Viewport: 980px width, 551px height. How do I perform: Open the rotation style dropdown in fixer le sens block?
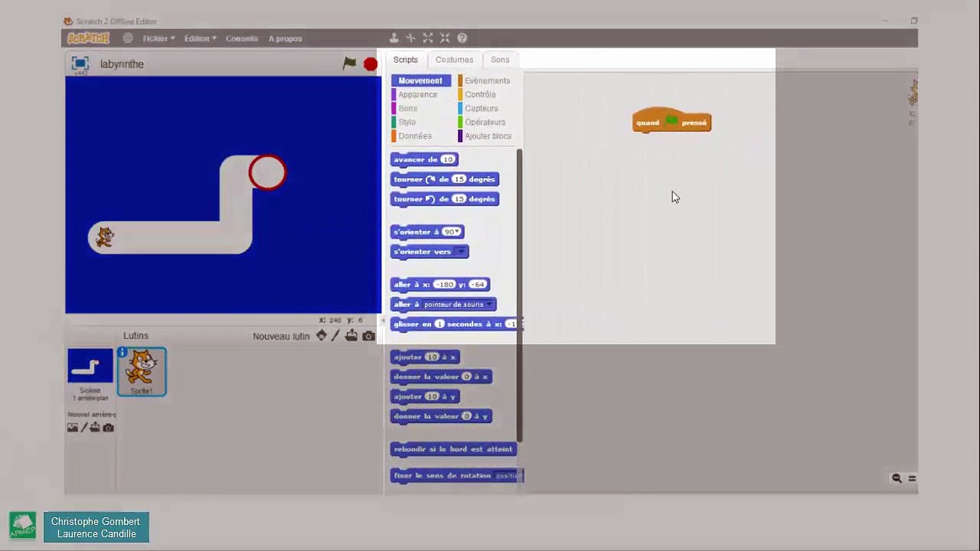[509, 476]
